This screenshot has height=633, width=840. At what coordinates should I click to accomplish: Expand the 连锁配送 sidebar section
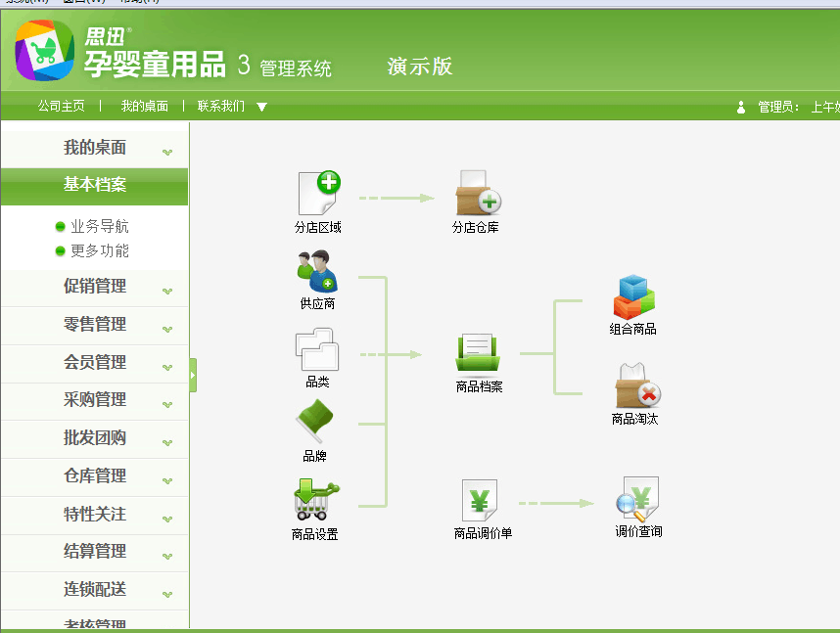click(94, 590)
